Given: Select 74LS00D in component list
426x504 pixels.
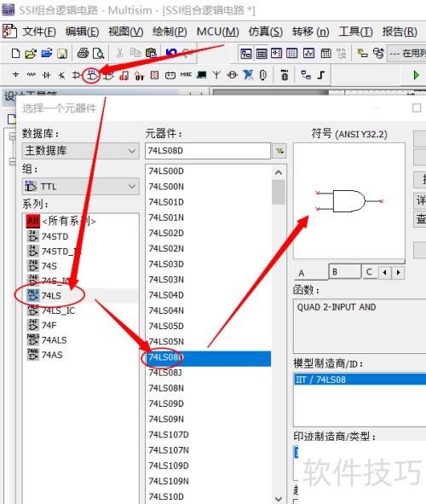Looking at the screenshot, I should tap(209, 171).
